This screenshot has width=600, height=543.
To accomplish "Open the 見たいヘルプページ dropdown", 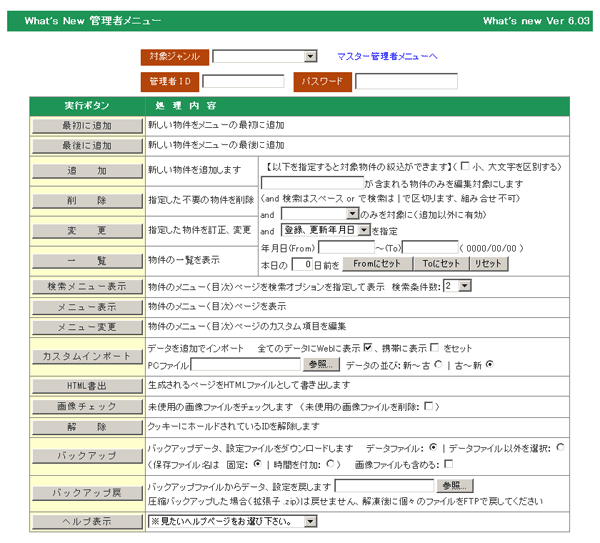I will coord(233,522).
